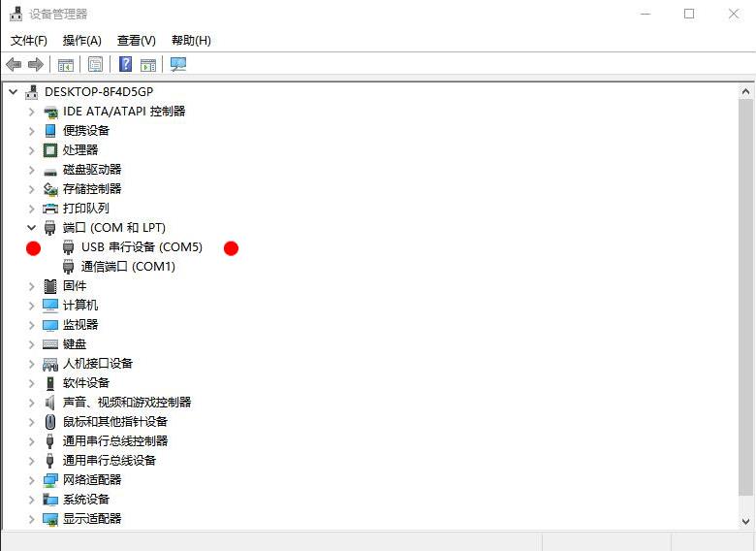This screenshot has height=551, width=756.
Task: Open the 文件(F) menu
Action: [x=29, y=41]
